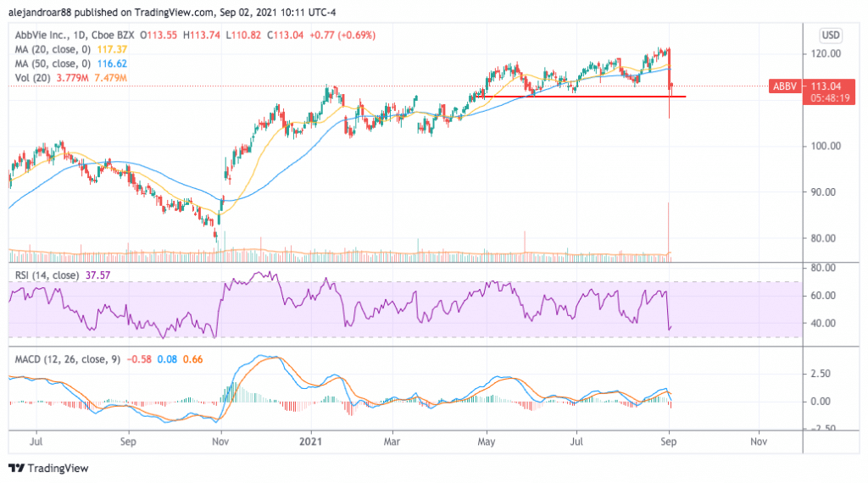The image size is (868, 483).
Task: Select the MA (20, close, 0) legend
Action: (x=53, y=49)
